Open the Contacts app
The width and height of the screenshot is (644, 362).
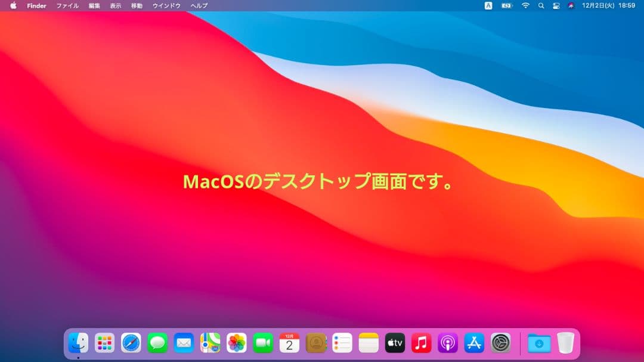coord(315,343)
